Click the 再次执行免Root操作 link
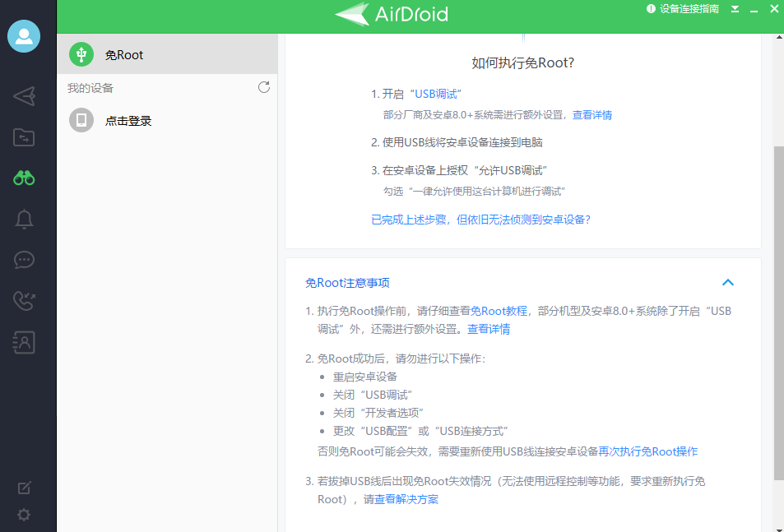 647,451
